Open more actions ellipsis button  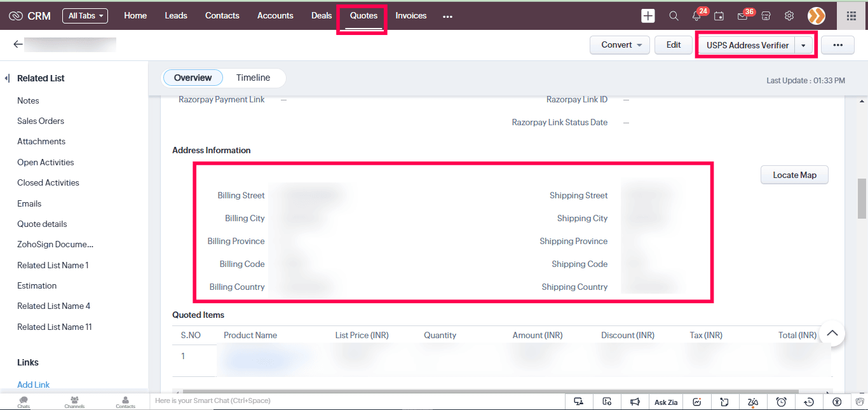(837, 45)
